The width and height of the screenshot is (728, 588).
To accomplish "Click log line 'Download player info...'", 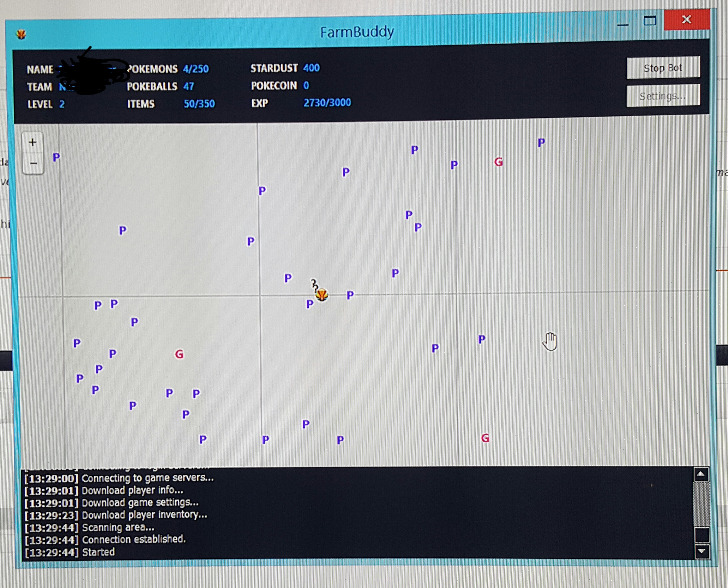I will [x=104, y=490].
